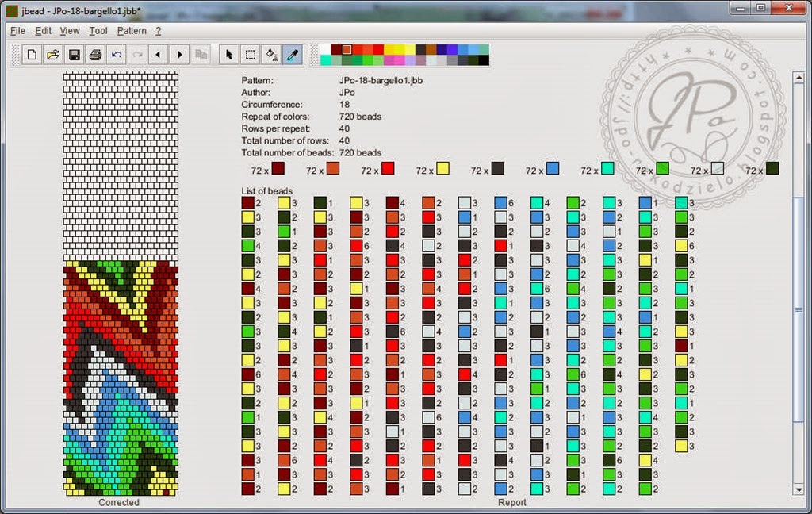Create a new pattern file

point(32,55)
